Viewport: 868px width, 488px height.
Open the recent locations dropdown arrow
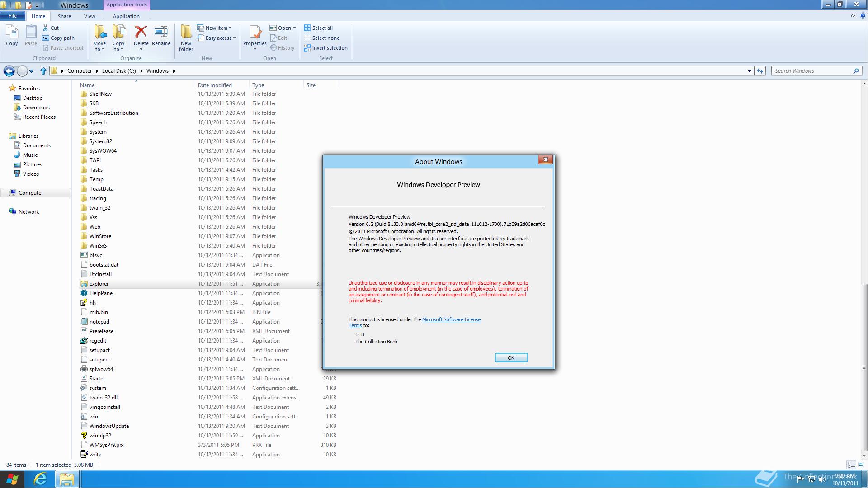(x=31, y=71)
